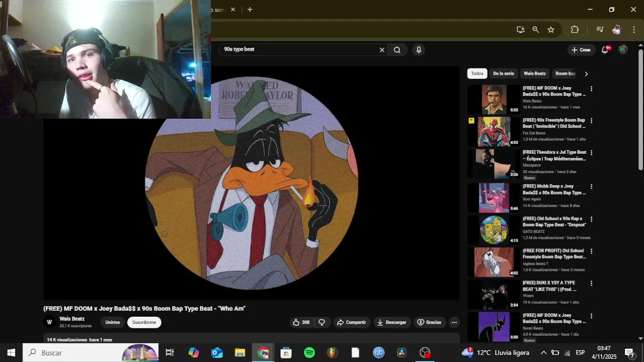Viewport: 644px width, 362px height.
Task: Open options for Serati Beats MF DOOM video
Action: click(x=591, y=316)
